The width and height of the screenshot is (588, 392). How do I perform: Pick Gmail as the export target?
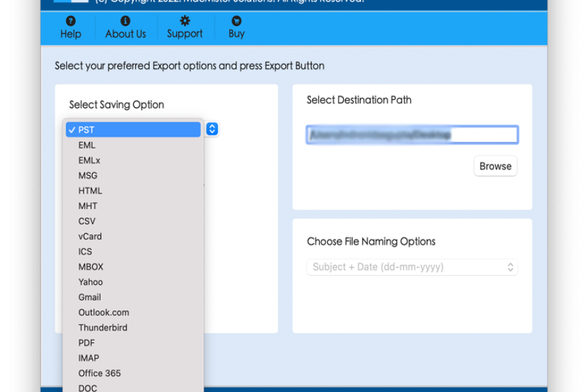click(89, 297)
